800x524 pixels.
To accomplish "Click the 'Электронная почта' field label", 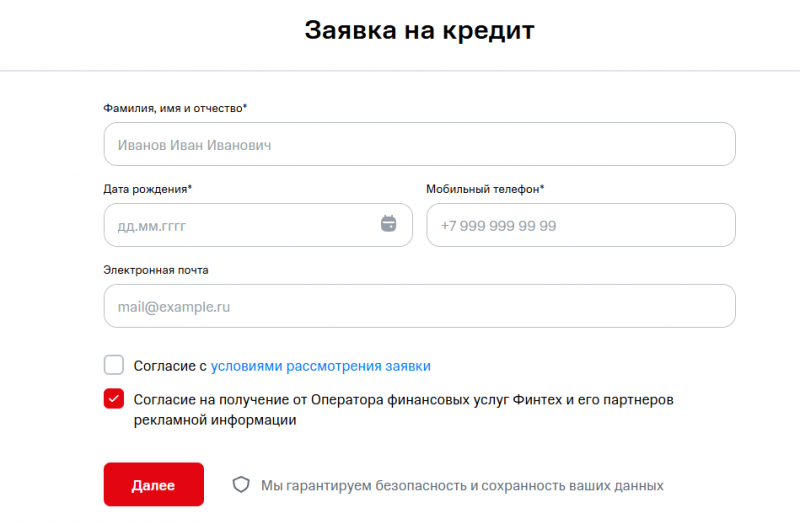I will click(x=156, y=270).
